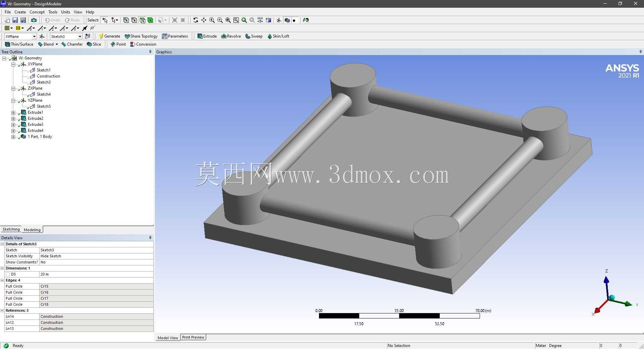
Task: Open the Sketch3 sketch dropdown
Action: pyautogui.click(x=80, y=36)
